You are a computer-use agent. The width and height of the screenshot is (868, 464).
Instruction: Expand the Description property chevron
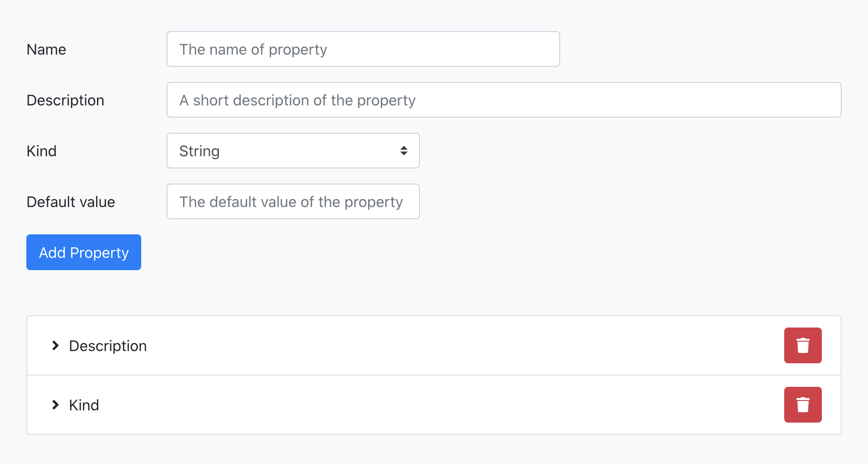pyautogui.click(x=56, y=345)
